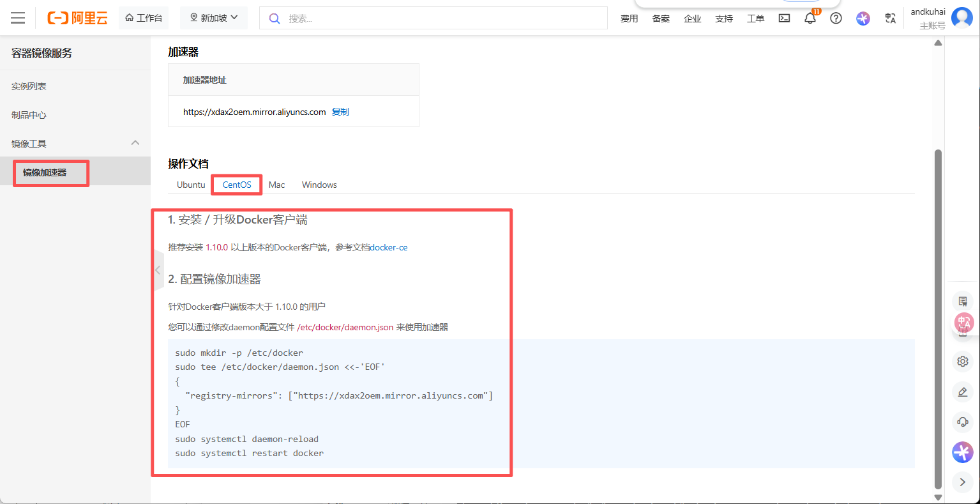Click the Alibaba Cloud logo

click(x=77, y=17)
